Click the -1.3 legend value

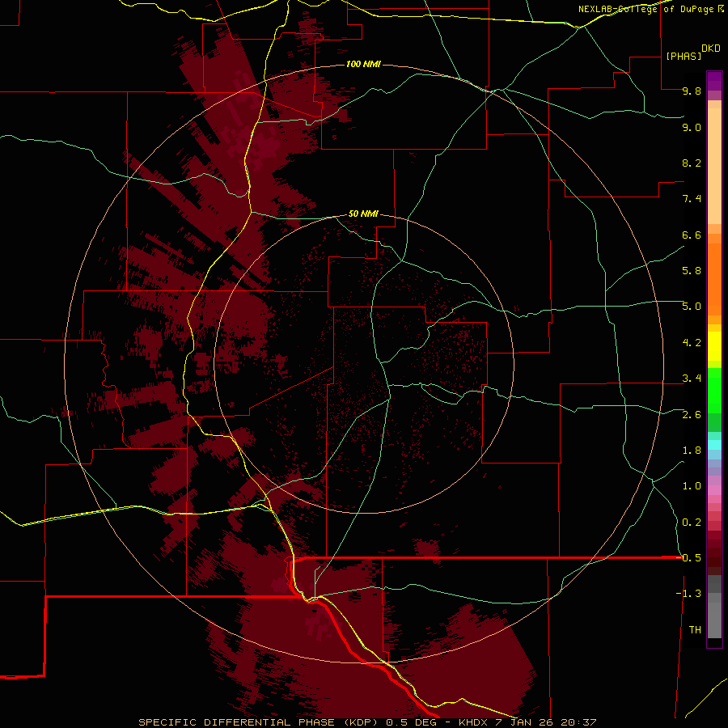688,594
